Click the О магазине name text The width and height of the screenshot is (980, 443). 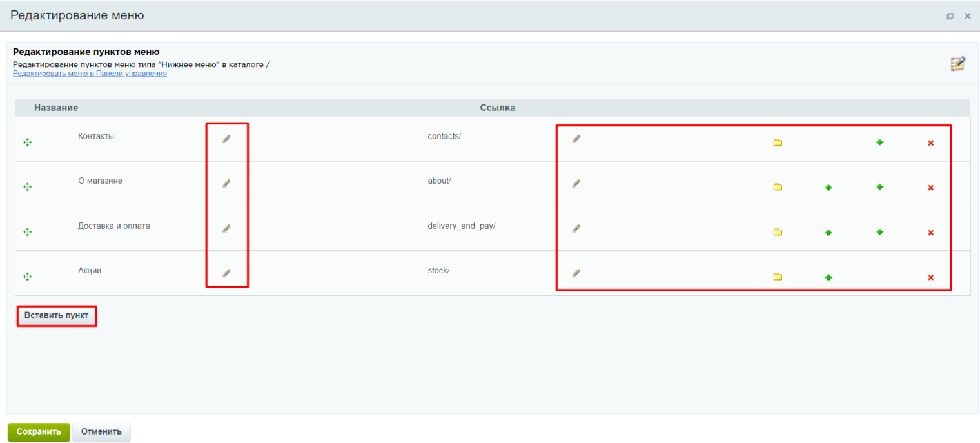click(x=100, y=181)
